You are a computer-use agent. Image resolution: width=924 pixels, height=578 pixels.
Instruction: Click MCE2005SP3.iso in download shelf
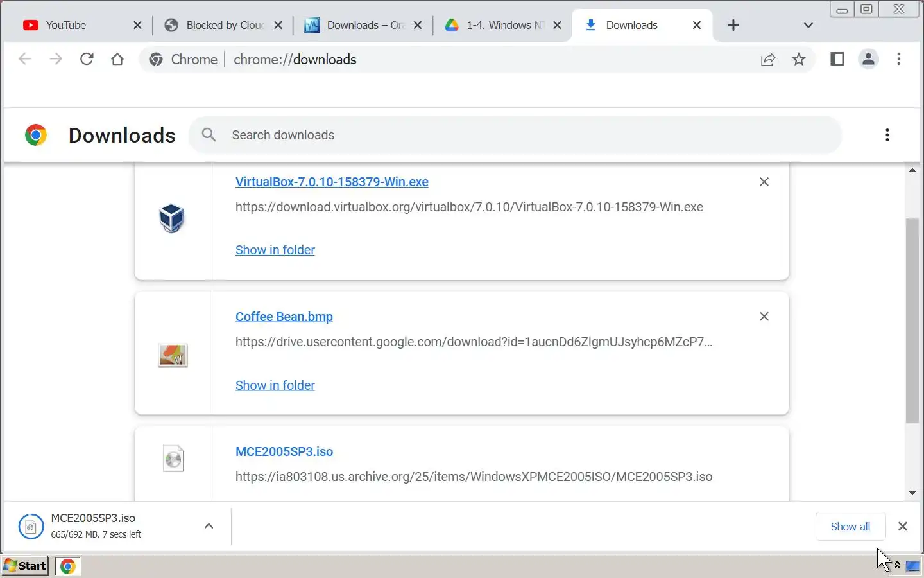coord(93,518)
